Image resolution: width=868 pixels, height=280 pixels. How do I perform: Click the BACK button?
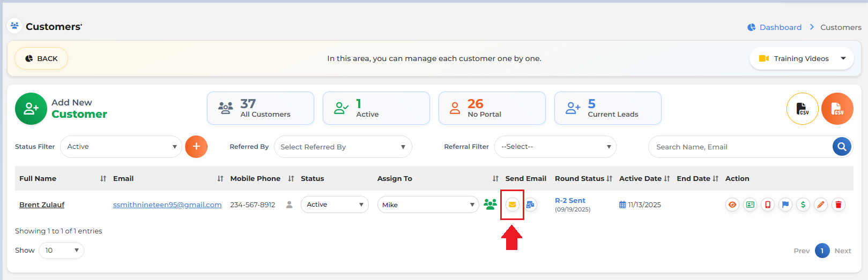point(41,58)
